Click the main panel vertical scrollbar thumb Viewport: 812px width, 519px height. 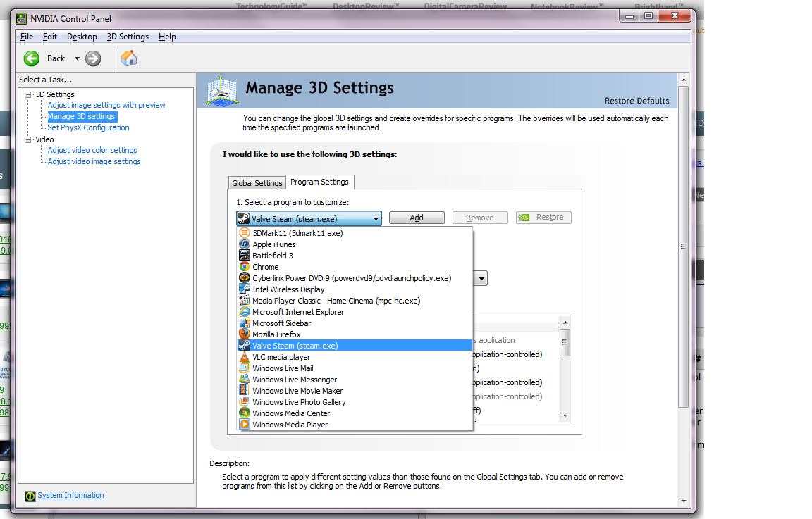click(683, 246)
